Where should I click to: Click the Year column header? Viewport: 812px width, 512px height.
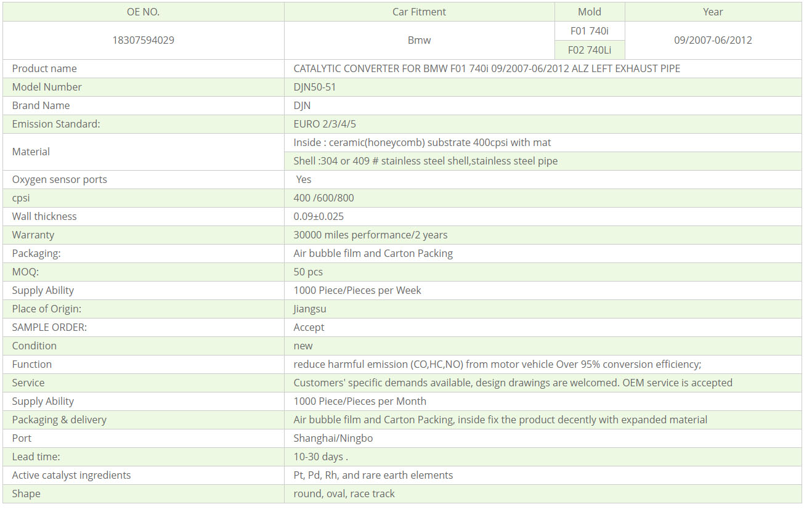(x=713, y=12)
